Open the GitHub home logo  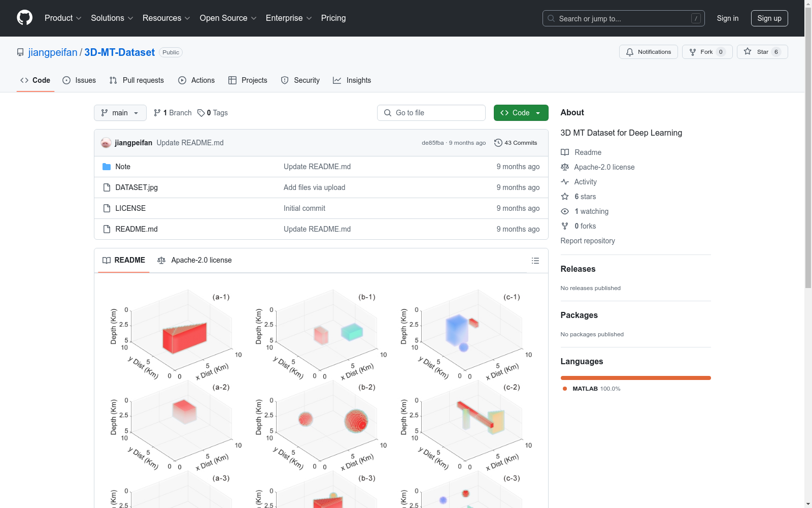24,18
